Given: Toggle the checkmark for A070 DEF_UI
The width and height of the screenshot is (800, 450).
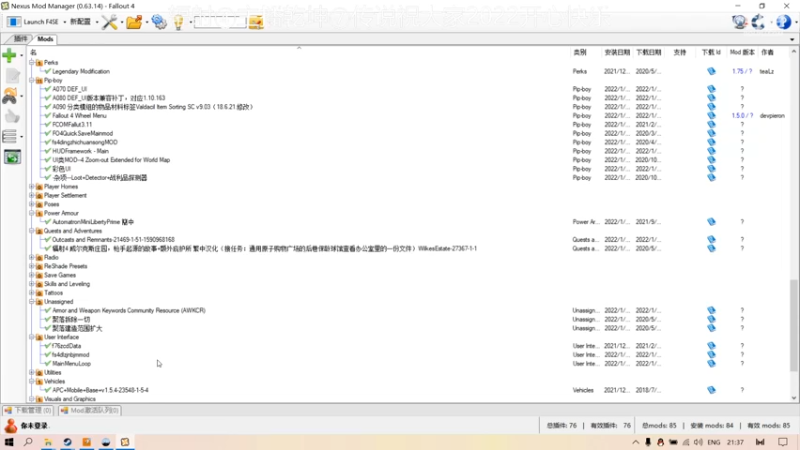Looking at the screenshot, I should pyautogui.click(x=47, y=89).
